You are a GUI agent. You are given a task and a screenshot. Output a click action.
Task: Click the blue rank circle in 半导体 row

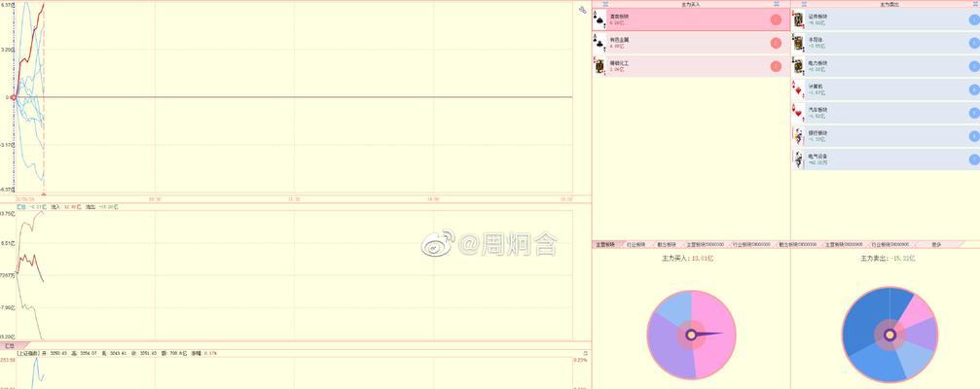point(974,43)
